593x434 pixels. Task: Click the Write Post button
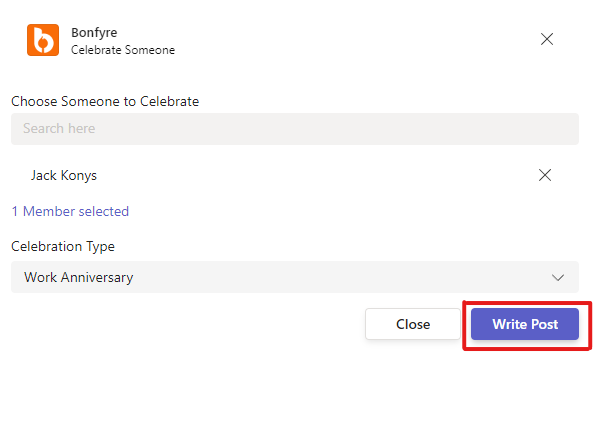click(x=525, y=324)
